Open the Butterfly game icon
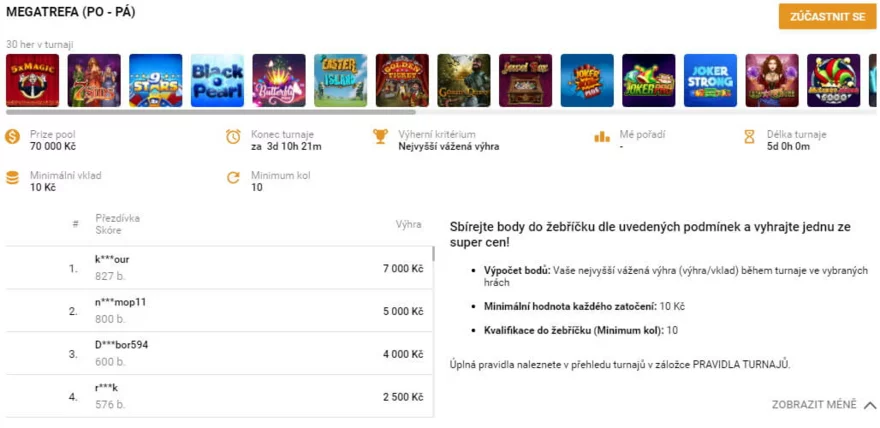Screen dimensions: 880x428 tap(279, 81)
